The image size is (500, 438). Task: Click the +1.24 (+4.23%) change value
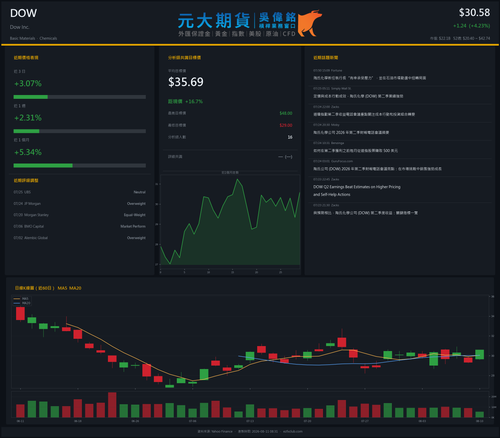[471, 26]
